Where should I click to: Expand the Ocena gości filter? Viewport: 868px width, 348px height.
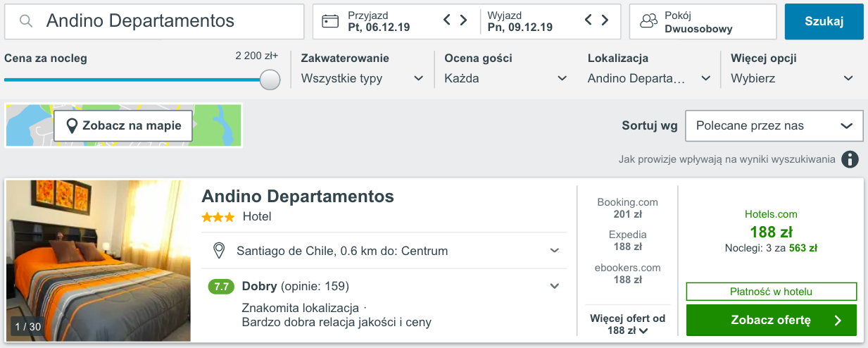pos(505,78)
